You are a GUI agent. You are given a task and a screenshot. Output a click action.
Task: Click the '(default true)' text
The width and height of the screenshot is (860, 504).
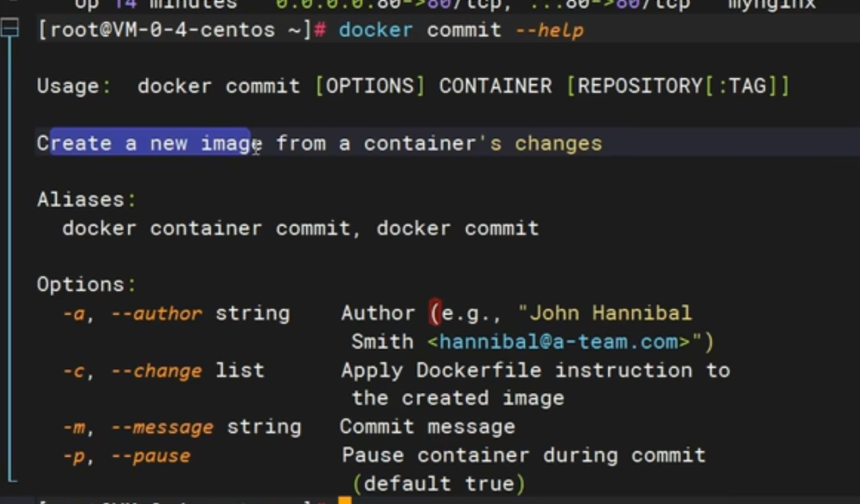tap(439, 484)
